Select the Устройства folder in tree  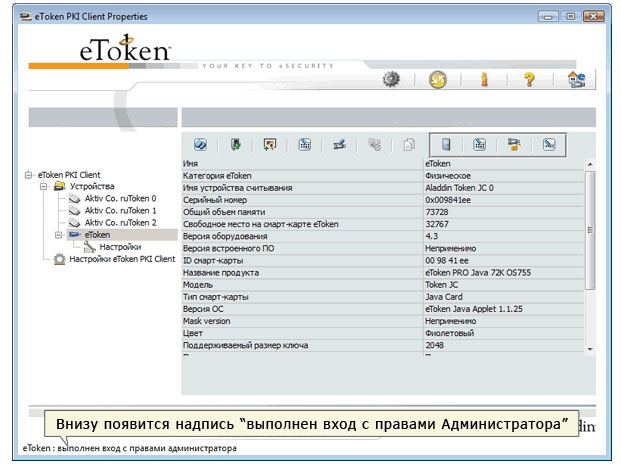click(x=92, y=186)
